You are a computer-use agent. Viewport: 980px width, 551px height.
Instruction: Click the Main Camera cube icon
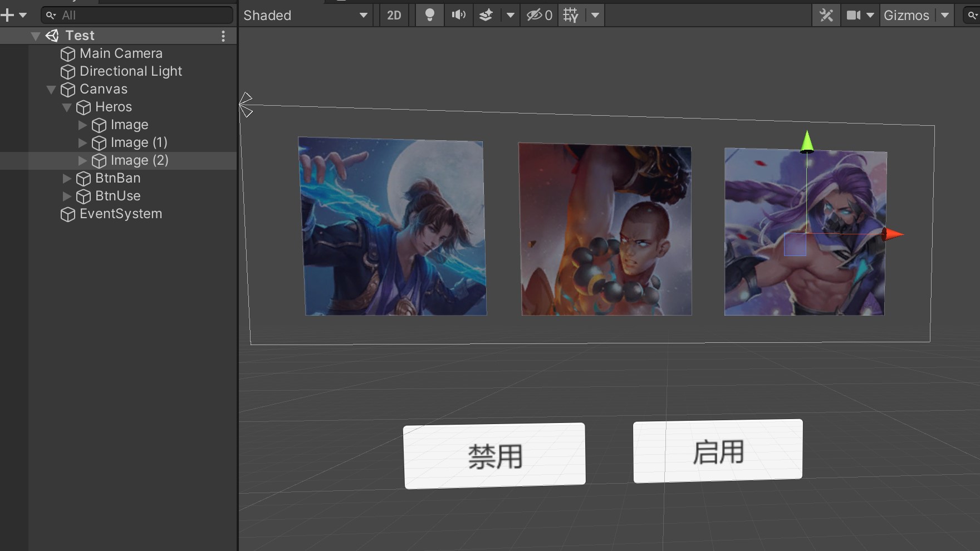pyautogui.click(x=68, y=54)
